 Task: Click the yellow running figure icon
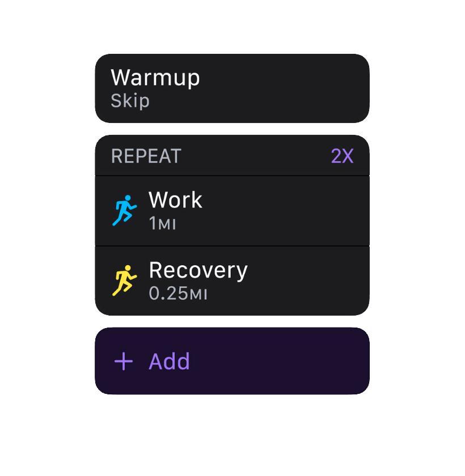point(124,280)
